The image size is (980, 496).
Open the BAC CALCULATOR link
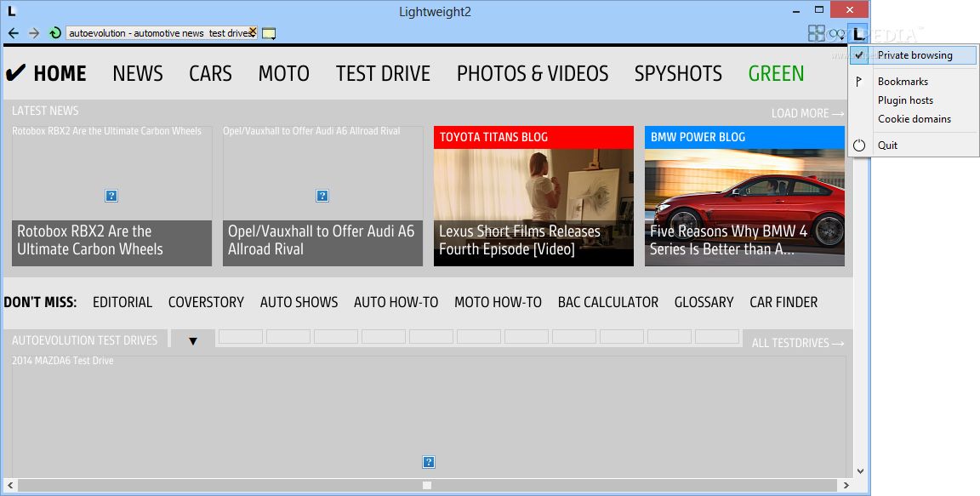tap(608, 302)
